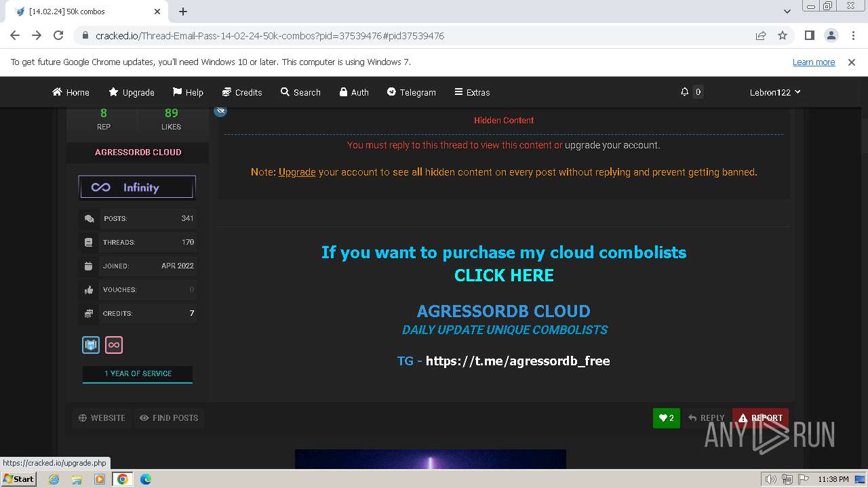Open Help in forum navbar
This screenshot has height=488, width=868.
(x=188, y=92)
